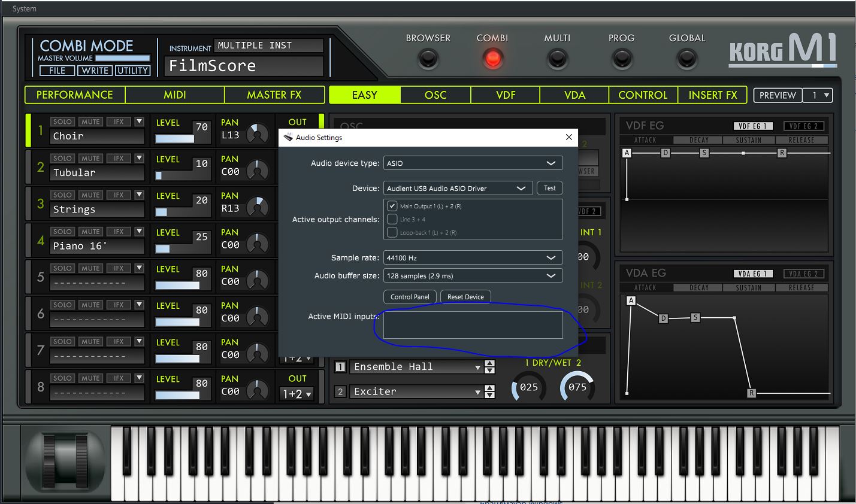Click the VDA EG sustain node S
This screenshot has width=856, height=504.
coord(695,317)
